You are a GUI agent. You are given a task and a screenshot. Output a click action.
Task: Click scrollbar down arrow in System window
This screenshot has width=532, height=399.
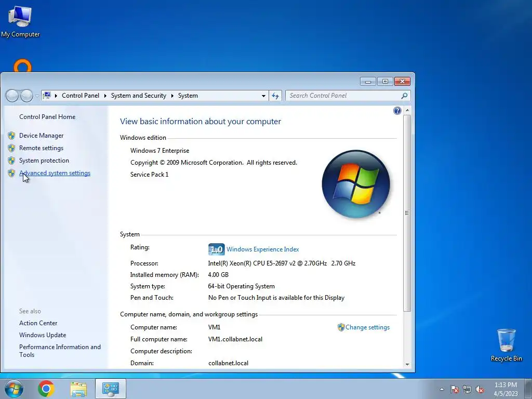(407, 364)
